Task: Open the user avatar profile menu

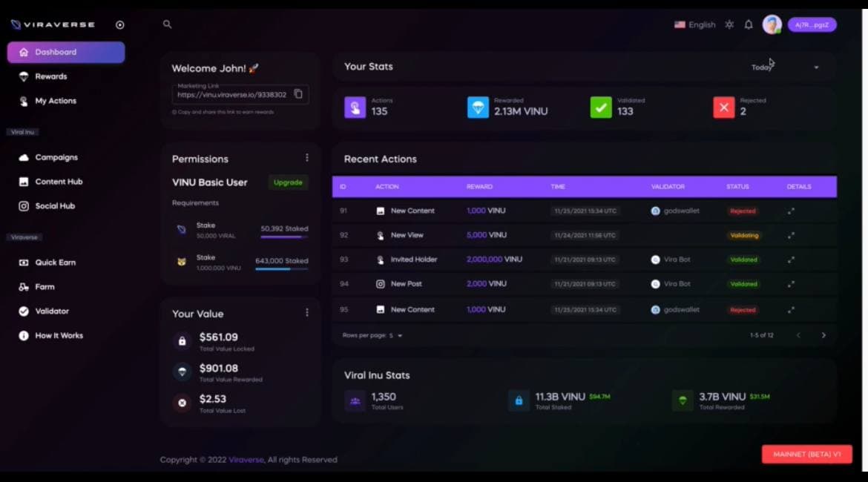Action: pos(772,24)
